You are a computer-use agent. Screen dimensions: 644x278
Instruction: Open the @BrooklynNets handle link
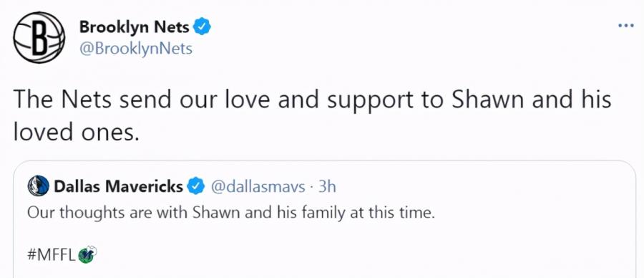pos(135,49)
